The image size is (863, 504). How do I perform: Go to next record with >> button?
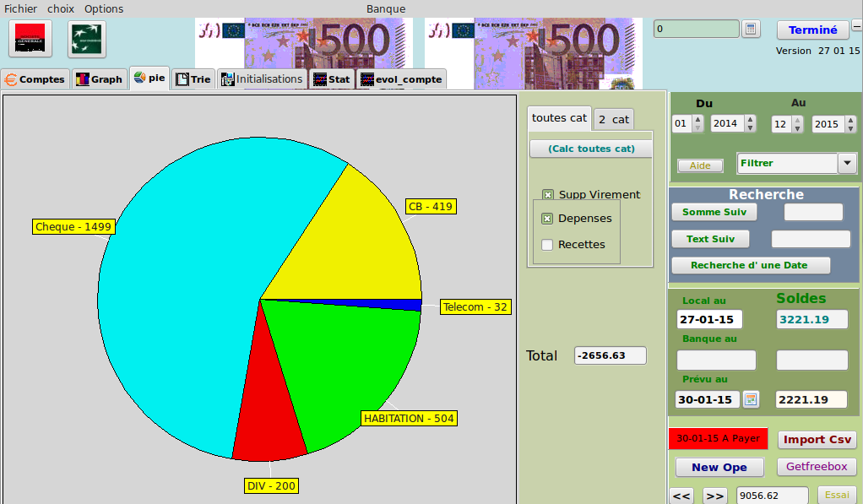pos(714,496)
